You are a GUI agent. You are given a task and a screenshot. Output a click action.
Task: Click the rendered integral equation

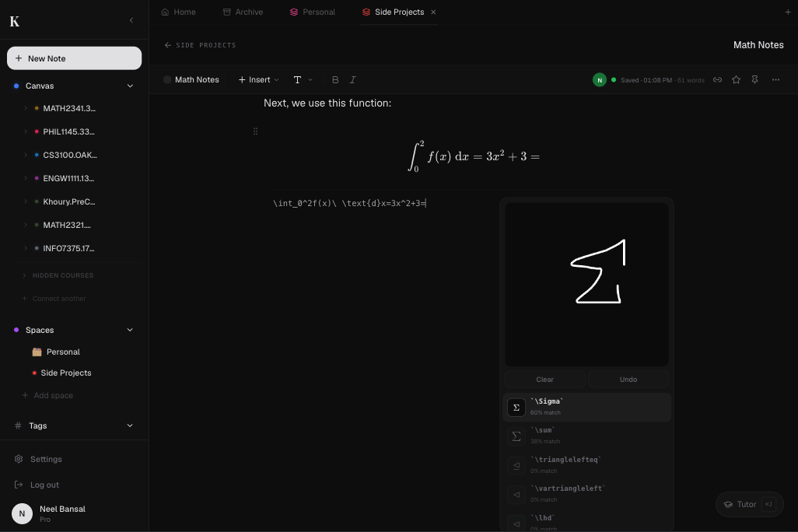click(x=474, y=157)
